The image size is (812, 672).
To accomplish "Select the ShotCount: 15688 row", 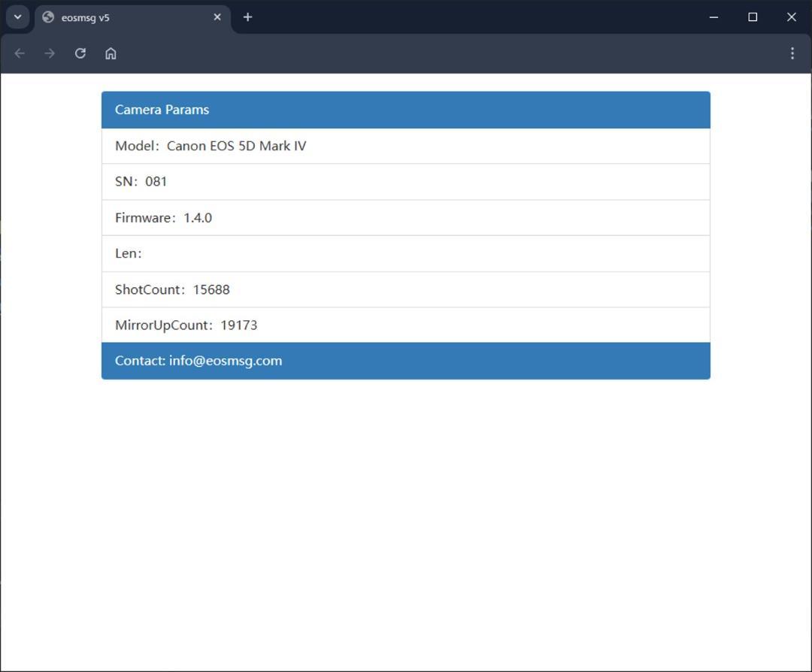I will click(406, 289).
